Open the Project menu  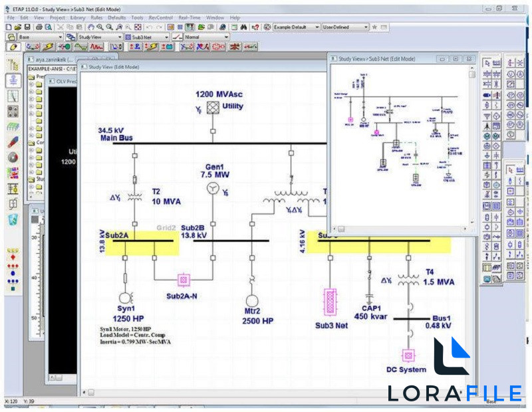pyautogui.click(x=57, y=17)
